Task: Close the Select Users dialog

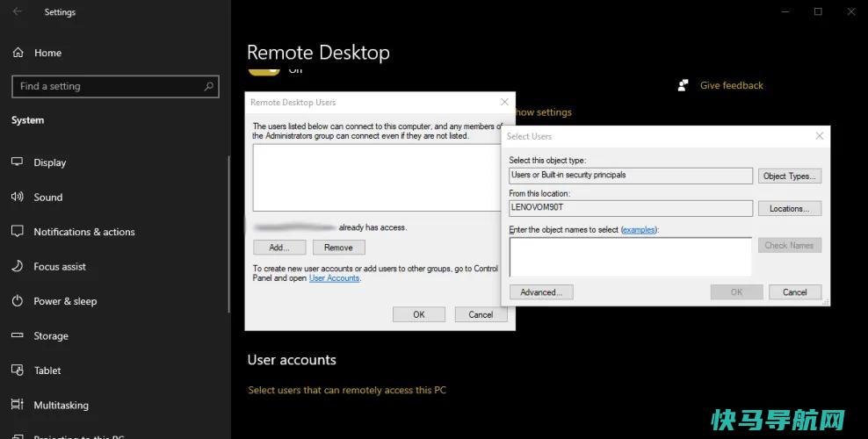Action: (x=820, y=135)
